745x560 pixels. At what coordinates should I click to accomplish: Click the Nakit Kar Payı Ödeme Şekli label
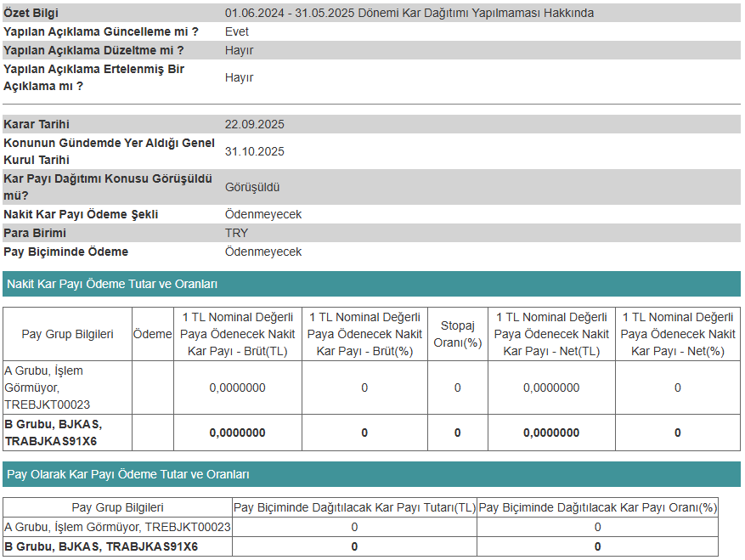point(81,214)
